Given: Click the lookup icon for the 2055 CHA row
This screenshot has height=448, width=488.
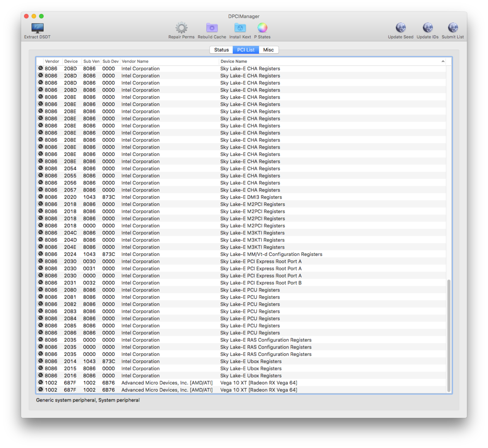Looking at the screenshot, I should (x=41, y=175).
